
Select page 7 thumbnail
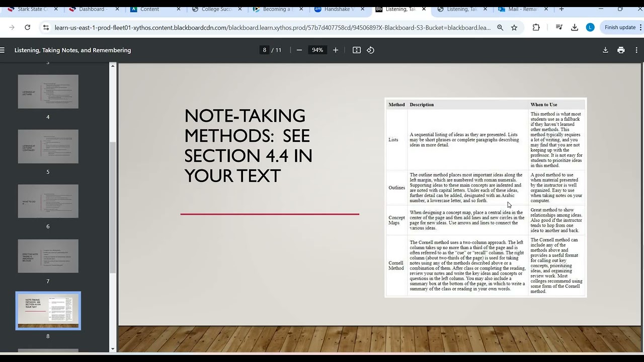point(48,256)
